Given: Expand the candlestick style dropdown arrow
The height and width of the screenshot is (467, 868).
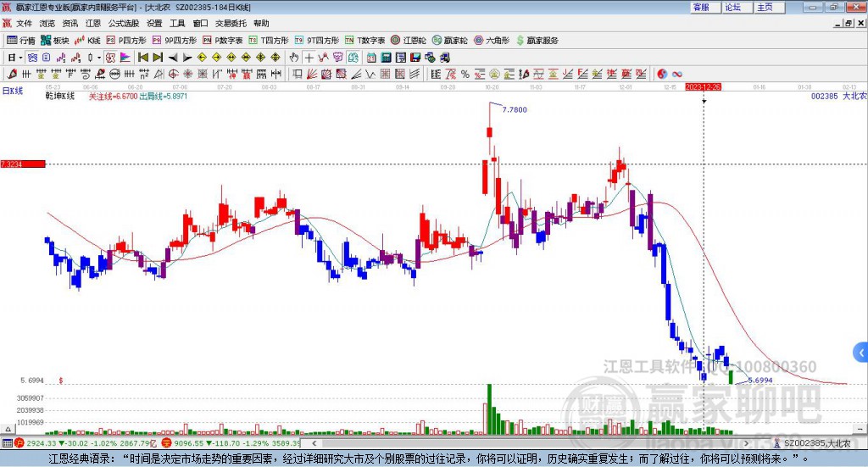Looking at the screenshot, I should pyautogui.click(x=99, y=58).
